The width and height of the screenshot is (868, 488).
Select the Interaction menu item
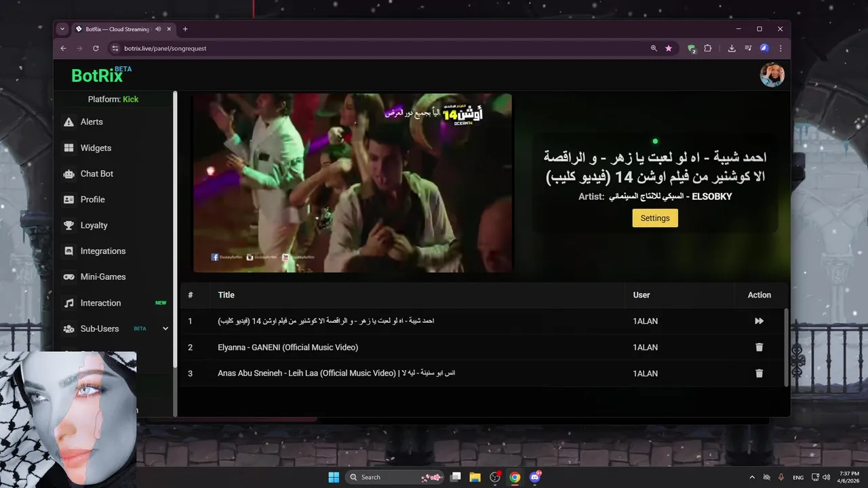pyautogui.click(x=100, y=303)
